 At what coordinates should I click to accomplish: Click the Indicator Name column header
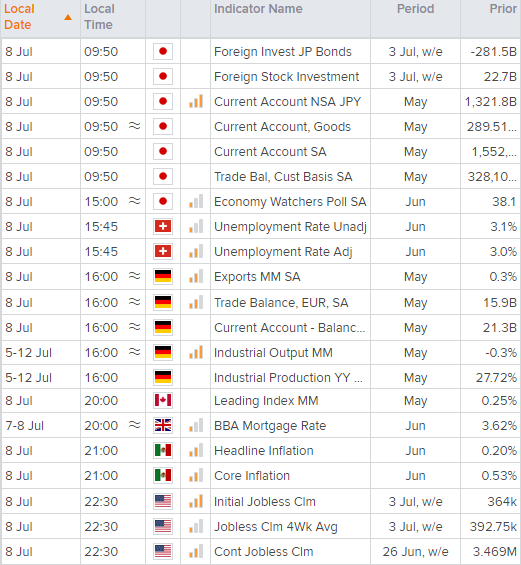[x=258, y=9]
